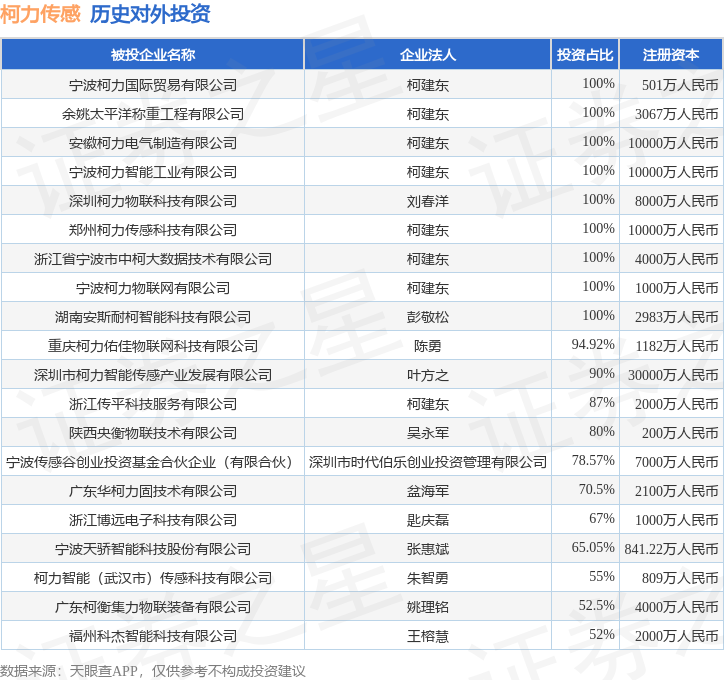Click the 柯力传感 orange title text

pos(41,14)
